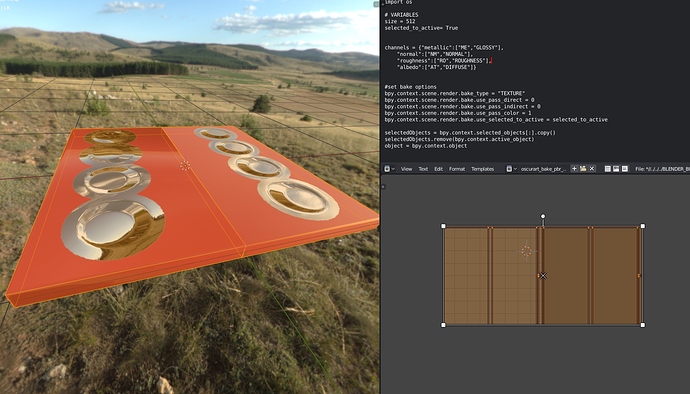This screenshot has height=394, width=690.
Task: Click top-right handle of UV bounding box
Action: pos(643,226)
